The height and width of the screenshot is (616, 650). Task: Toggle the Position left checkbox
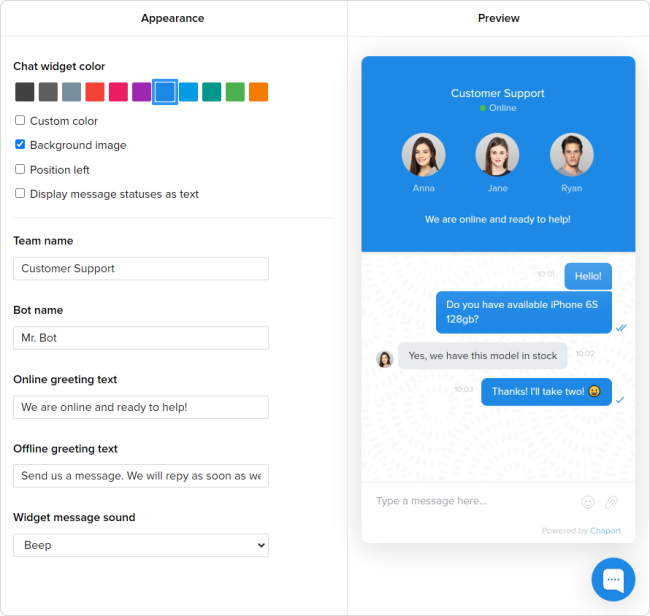(x=20, y=169)
